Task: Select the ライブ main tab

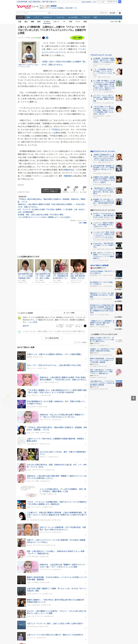Action: pyautogui.click(x=37, y=17)
